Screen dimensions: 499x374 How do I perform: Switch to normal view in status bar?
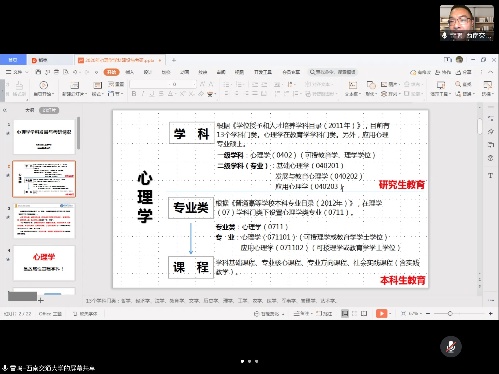coord(345,313)
